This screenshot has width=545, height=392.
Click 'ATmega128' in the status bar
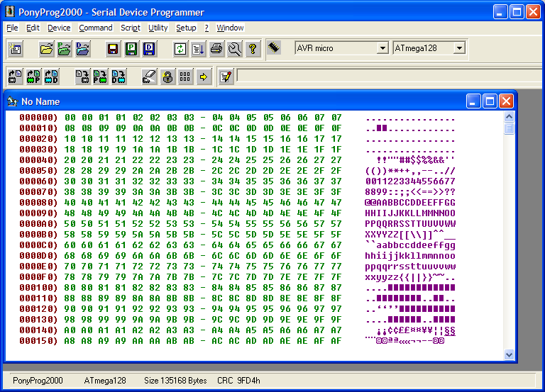click(x=105, y=381)
